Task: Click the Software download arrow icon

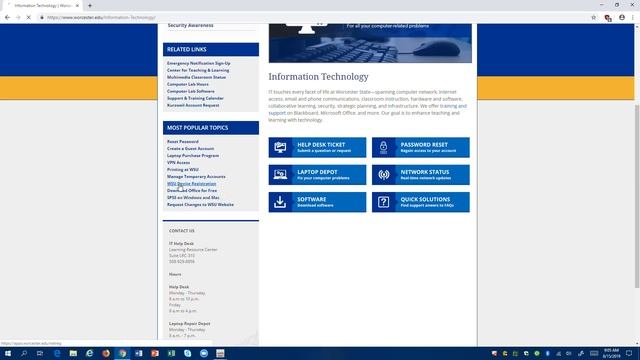Action: click(x=280, y=202)
